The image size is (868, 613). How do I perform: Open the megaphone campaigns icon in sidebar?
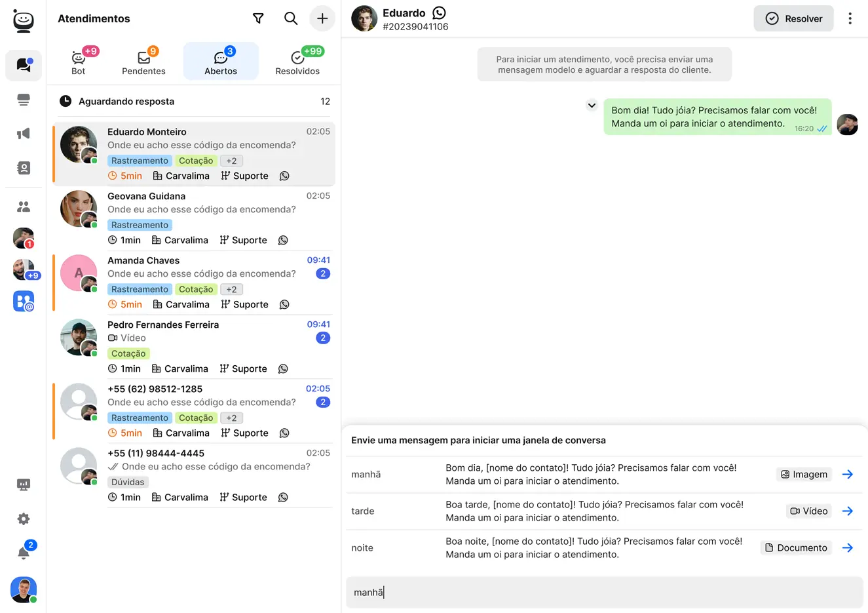pyautogui.click(x=24, y=134)
